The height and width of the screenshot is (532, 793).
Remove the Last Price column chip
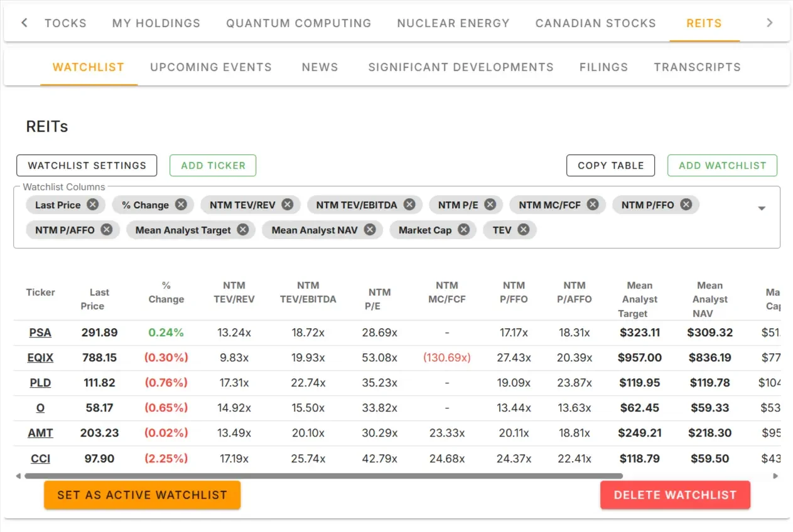pyautogui.click(x=93, y=205)
